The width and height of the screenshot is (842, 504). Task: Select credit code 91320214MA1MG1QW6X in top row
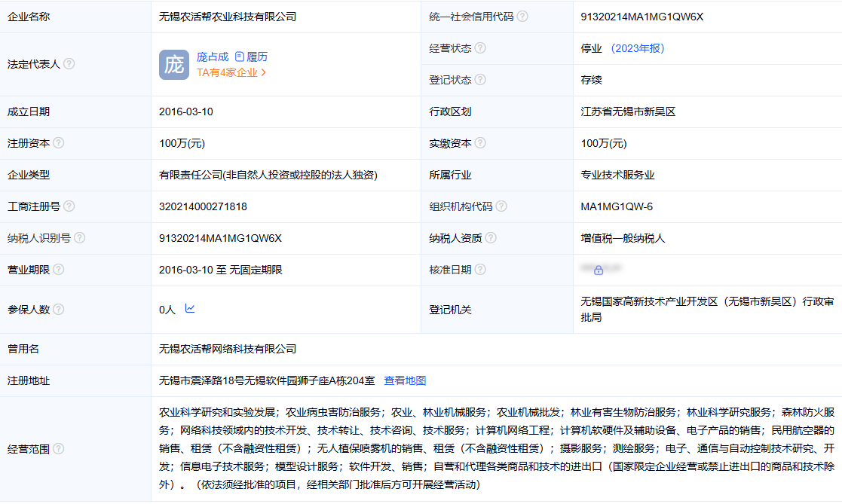point(641,17)
